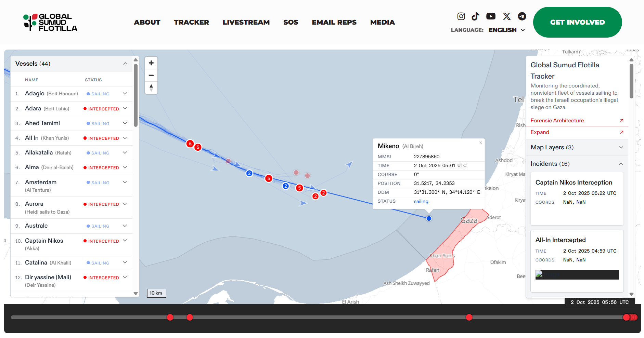Select the Captain Nikos vessel row
The height and width of the screenshot is (338, 644).
72,244
